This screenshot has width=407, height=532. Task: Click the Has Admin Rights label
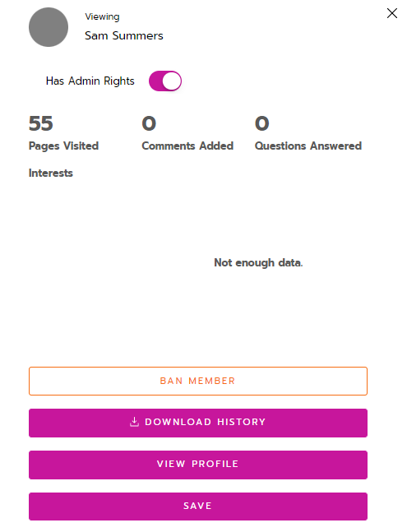click(x=90, y=81)
